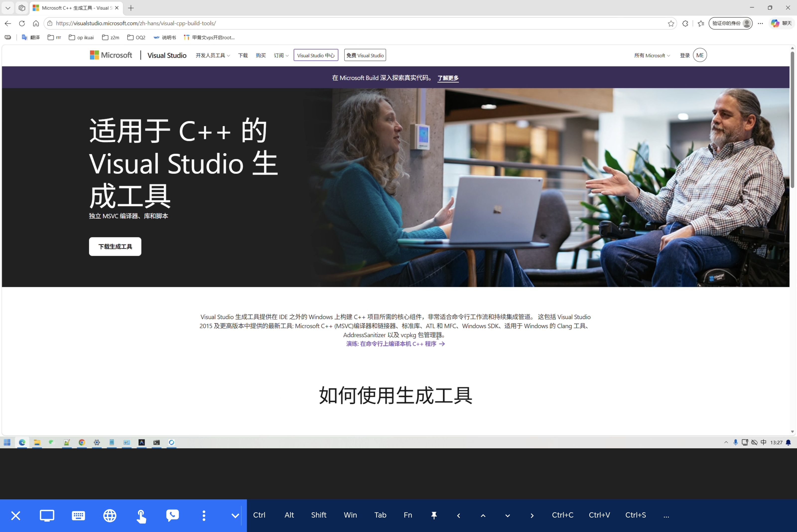This screenshot has width=797, height=532.
Task: Expand the 所有 Microsoft dropdown
Action: [652, 55]
